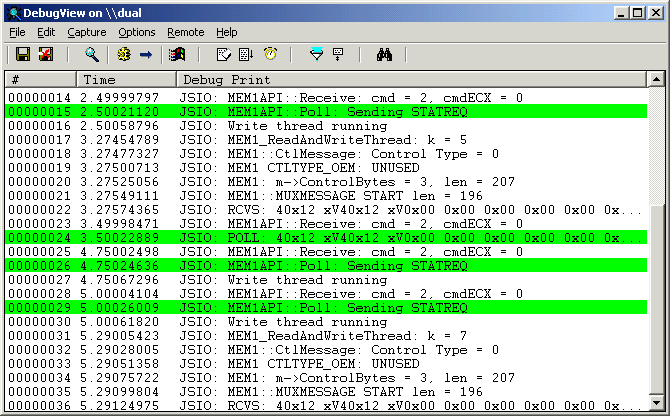Close the DebugView window

click(655, 13)
